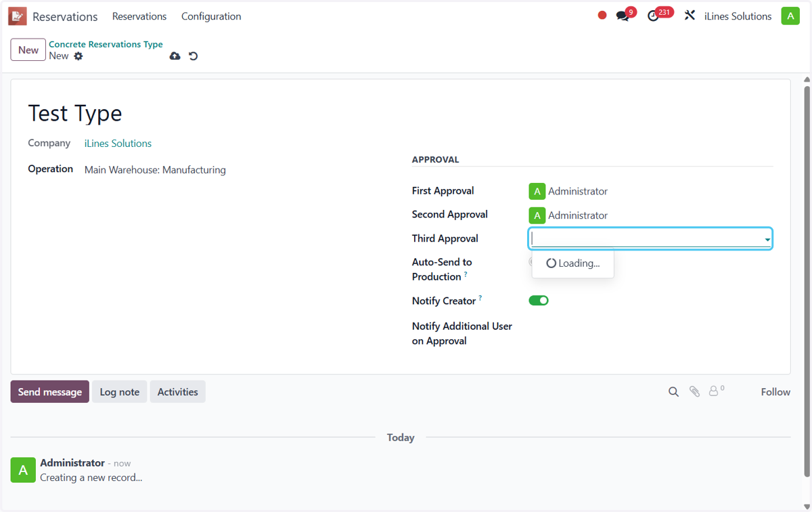This screenshot has height=512, width=812.
Task: Edit the Test Type name field
Action: point(75,113)
